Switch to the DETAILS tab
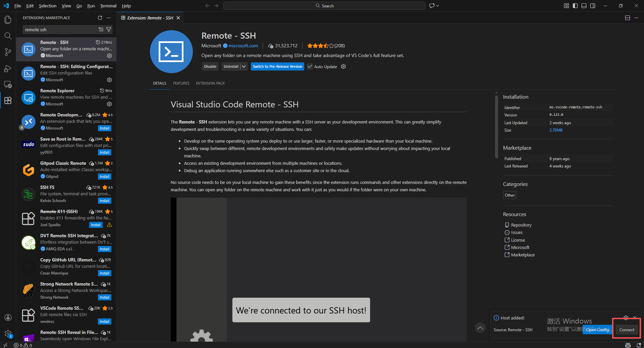Viewport: 644px width, 348px height. pos(160,83)
